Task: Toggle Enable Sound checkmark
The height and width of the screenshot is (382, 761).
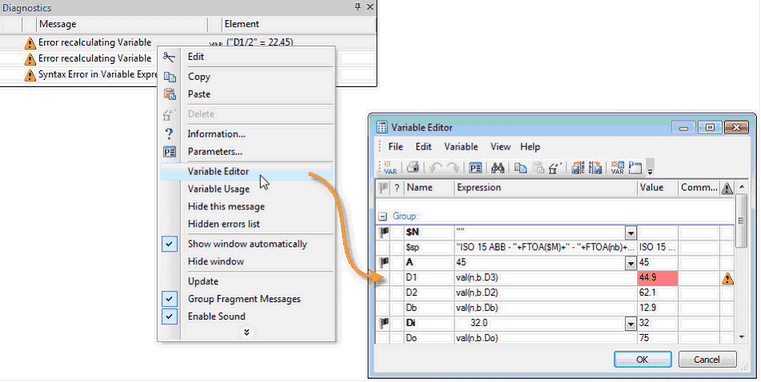Action: tap(169, 316)
